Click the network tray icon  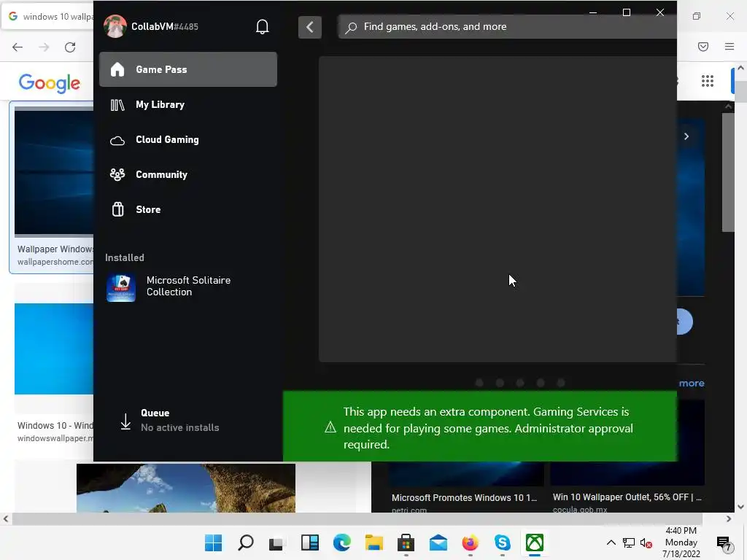pyautogui.click(x=628, y=542)
